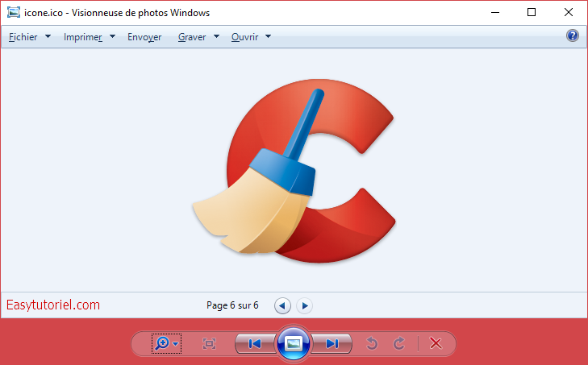Expand the Imprimer dropdown arrow
Viewport: 588px width, 365px height.
[x=112, y=37]
